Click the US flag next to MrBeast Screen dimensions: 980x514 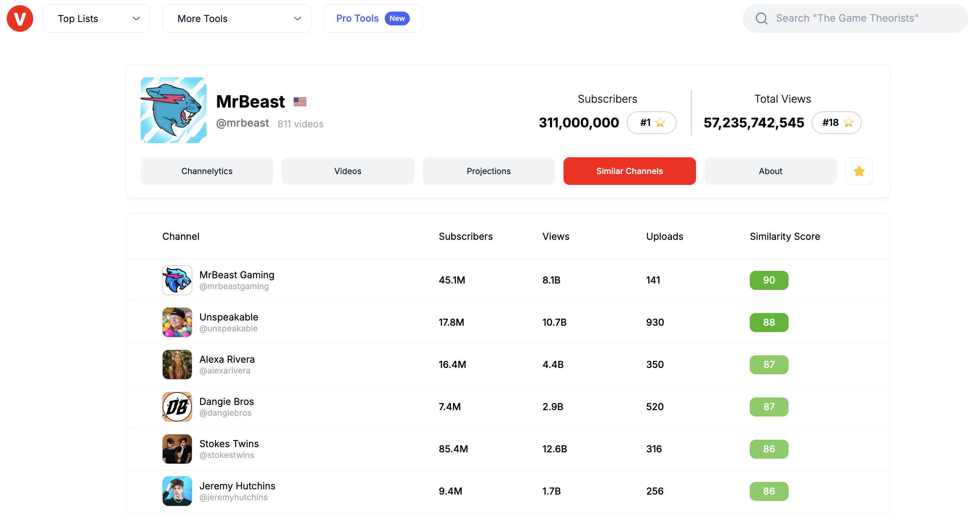pyautogui.click(x=300, y=102)
